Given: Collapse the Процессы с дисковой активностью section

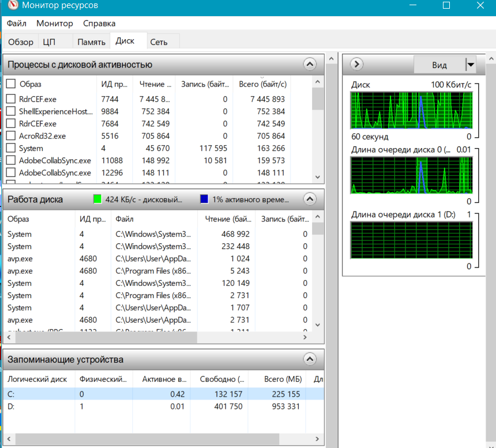Looking at the screenshot, I should (x=310, y=65).
